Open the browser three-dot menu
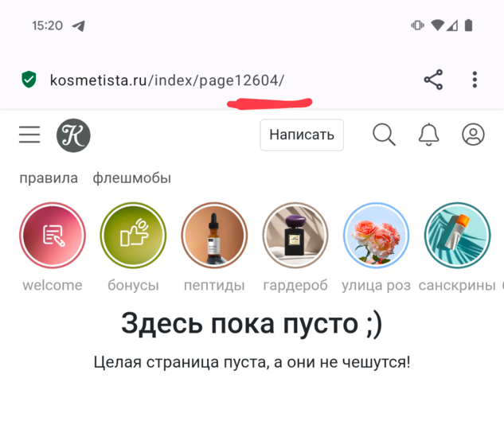The width and height of the screenshot is (504, 437). coord(475,80)
